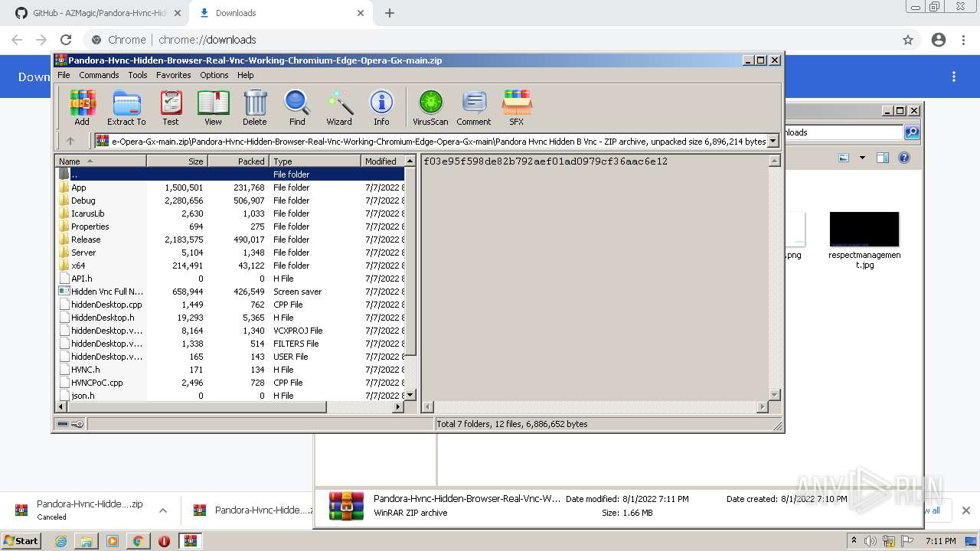This screenshot has width=980, height=551.
Task: Select the Server folder
Action: [x=230, y=253]
